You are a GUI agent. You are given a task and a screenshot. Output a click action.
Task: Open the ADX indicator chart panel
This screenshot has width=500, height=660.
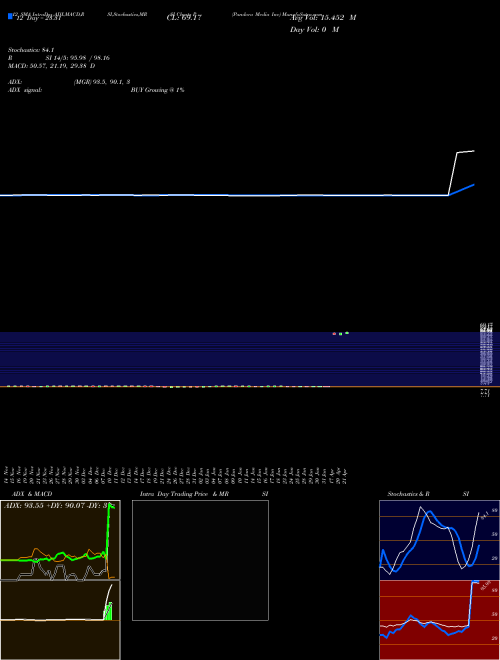tap(60, 540)
